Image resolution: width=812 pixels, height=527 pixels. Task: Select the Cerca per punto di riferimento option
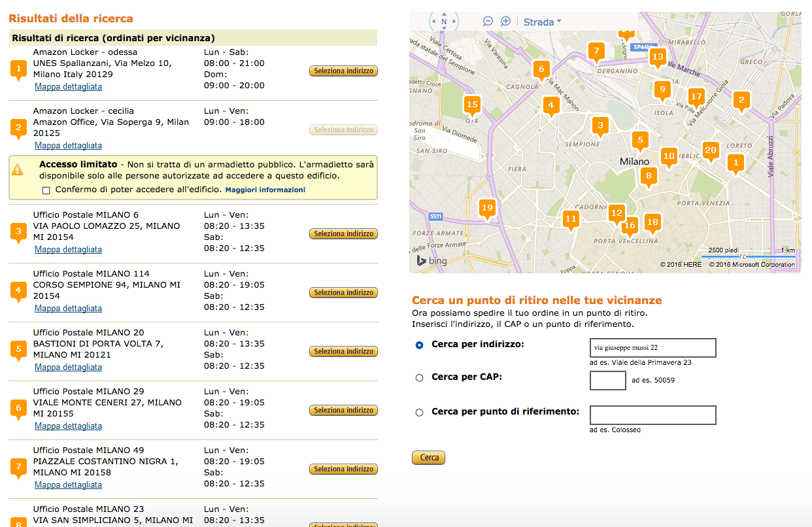(x=419, y=411)
